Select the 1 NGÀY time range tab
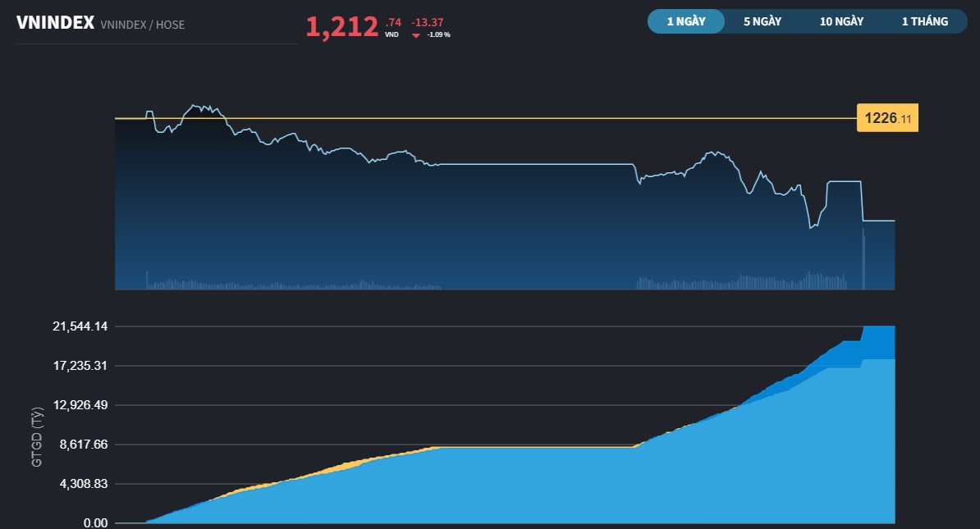Image resolution: width=980 pixels, height=529 pixels. (686, 21)
